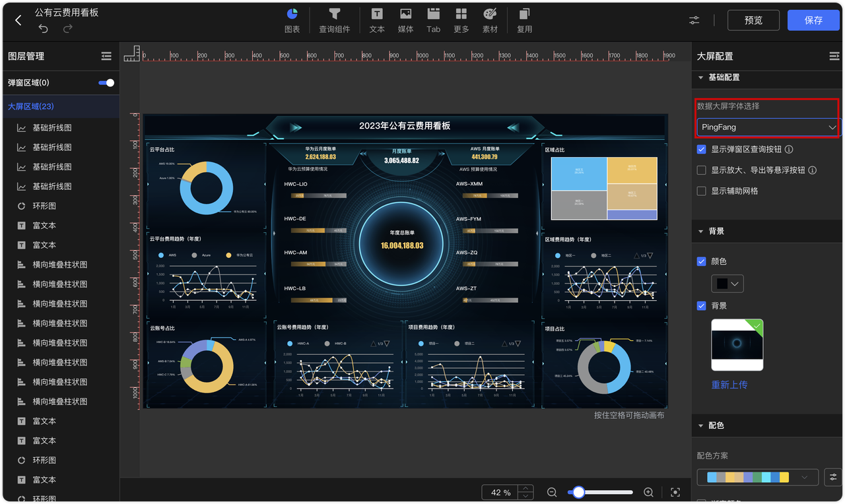This screenshot has height=504, width=845.
Task: Uncheck 显示弹窗区查询按钮 in 基础配置
Action: point(701,149)
